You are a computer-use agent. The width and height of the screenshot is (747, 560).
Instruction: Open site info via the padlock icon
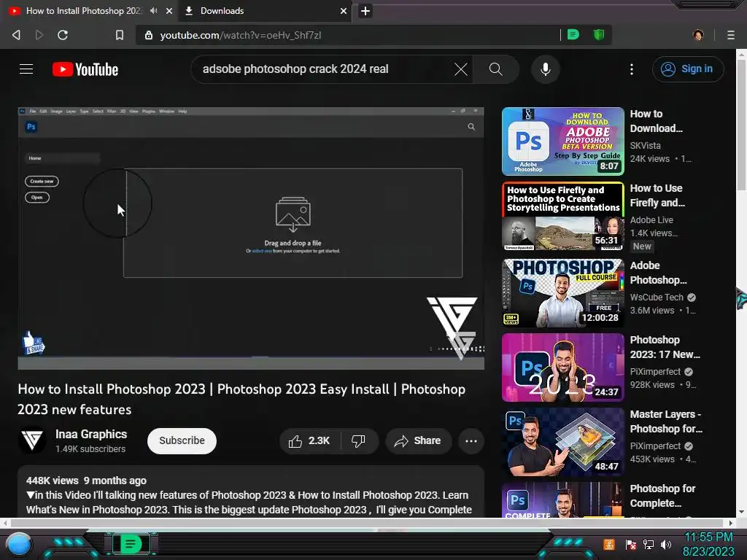click(149, 35)
